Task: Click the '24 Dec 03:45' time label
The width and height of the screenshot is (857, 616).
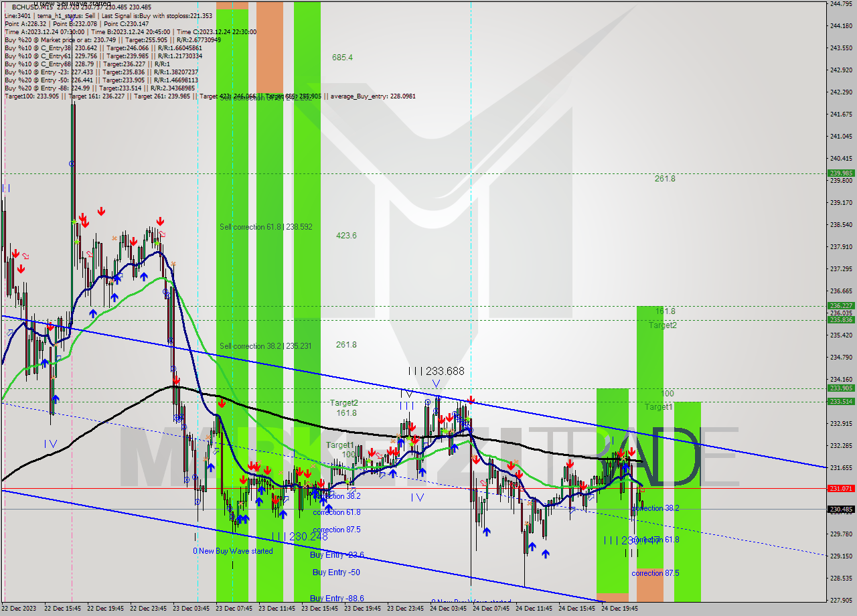Action: [448, 609]
